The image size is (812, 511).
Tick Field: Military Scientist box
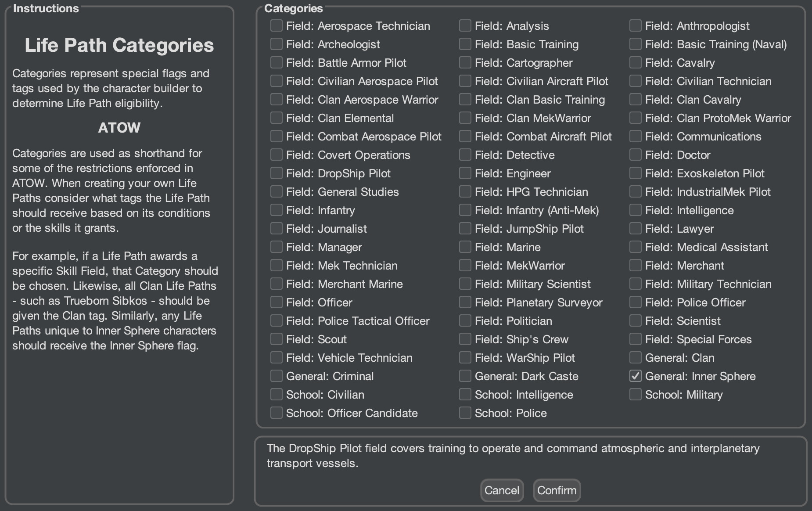pos(465,284)
